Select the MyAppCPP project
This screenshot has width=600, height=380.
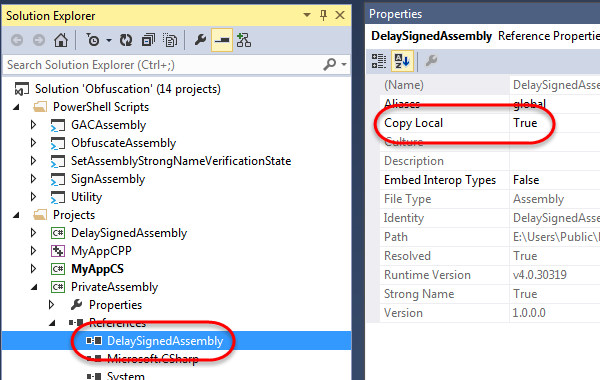(x=101, y=251)
